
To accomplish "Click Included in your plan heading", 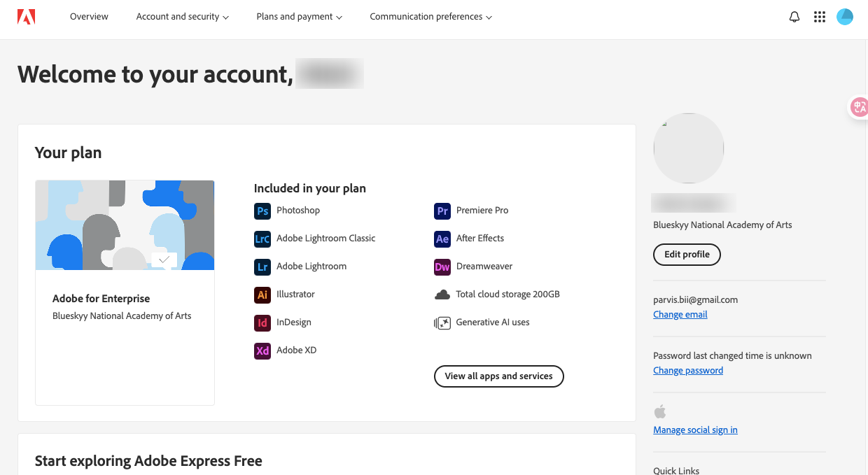I will [310, 188].
